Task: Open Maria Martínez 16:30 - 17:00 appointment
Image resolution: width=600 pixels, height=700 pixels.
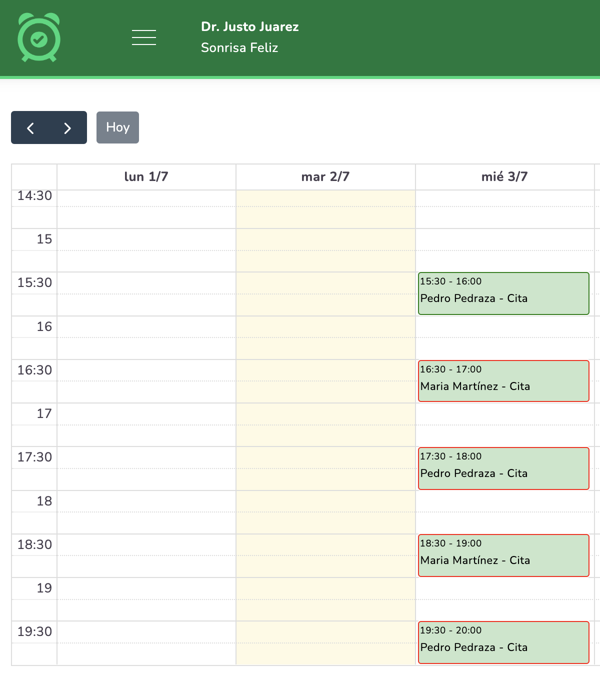Action: (503, 381)
